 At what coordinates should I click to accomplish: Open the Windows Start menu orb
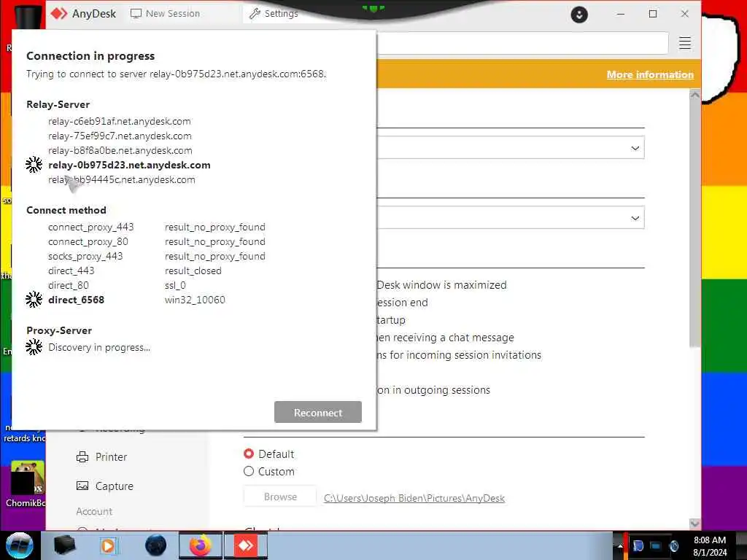(x=20, y=545)
